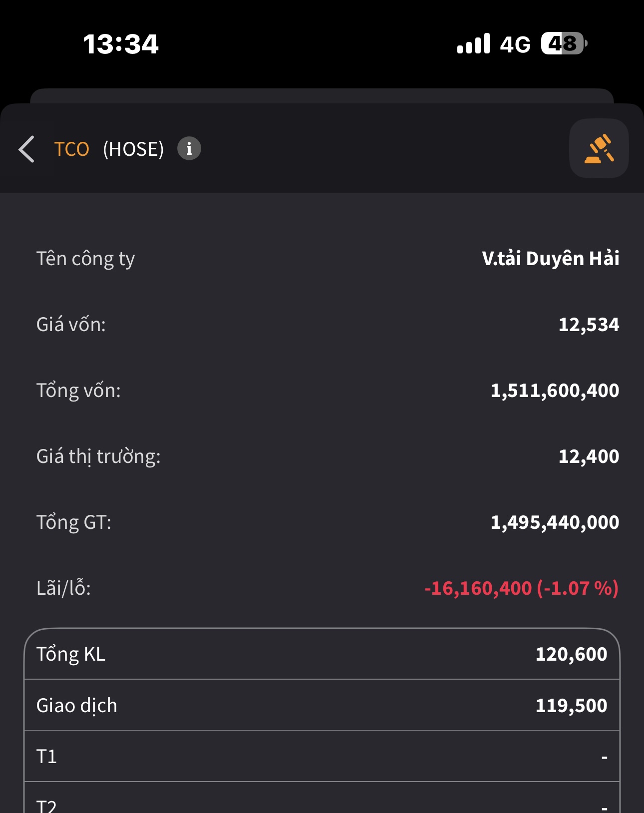The image size is (644, 813).
Task: Select the Giá vốn value 12,534
Action: 589,325
